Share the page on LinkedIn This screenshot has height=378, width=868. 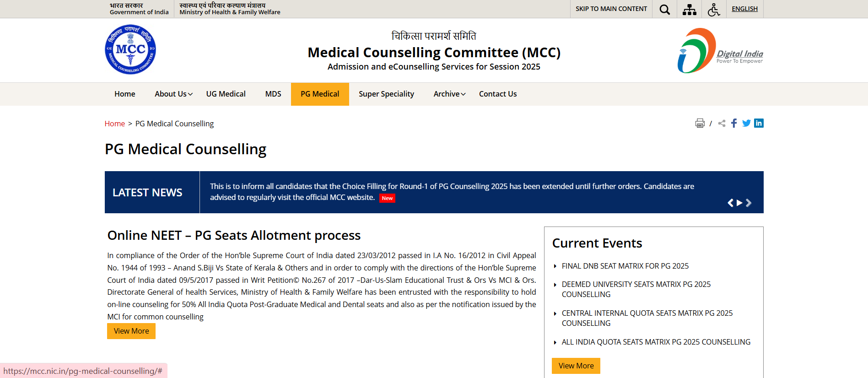coord(759,123)
